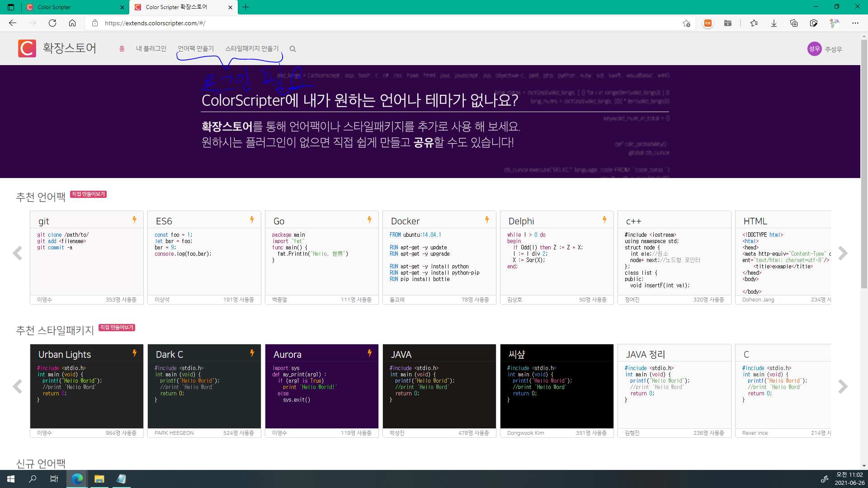868x488 pixels.
Task: Open the pen workspace tray icon
Action: pos(824,479)
